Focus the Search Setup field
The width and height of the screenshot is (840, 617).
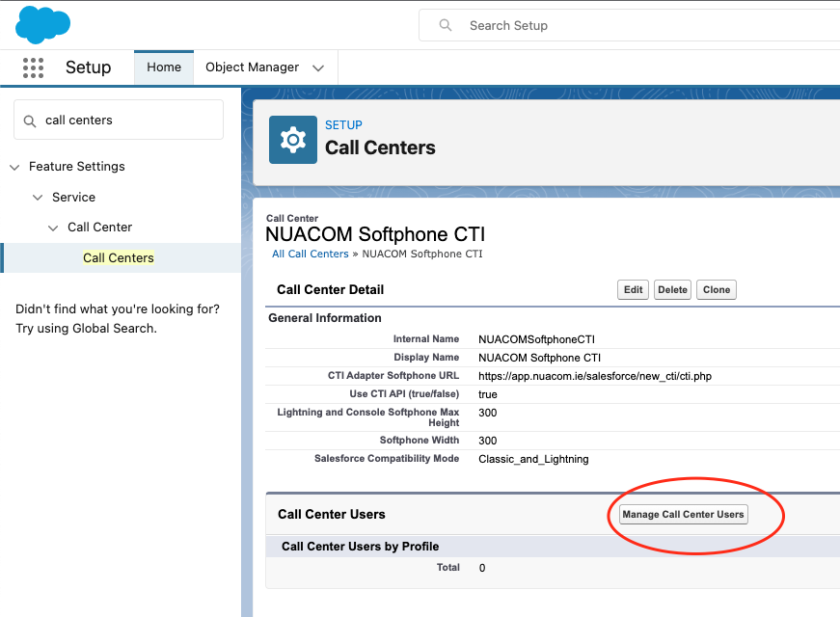(630, 25)
